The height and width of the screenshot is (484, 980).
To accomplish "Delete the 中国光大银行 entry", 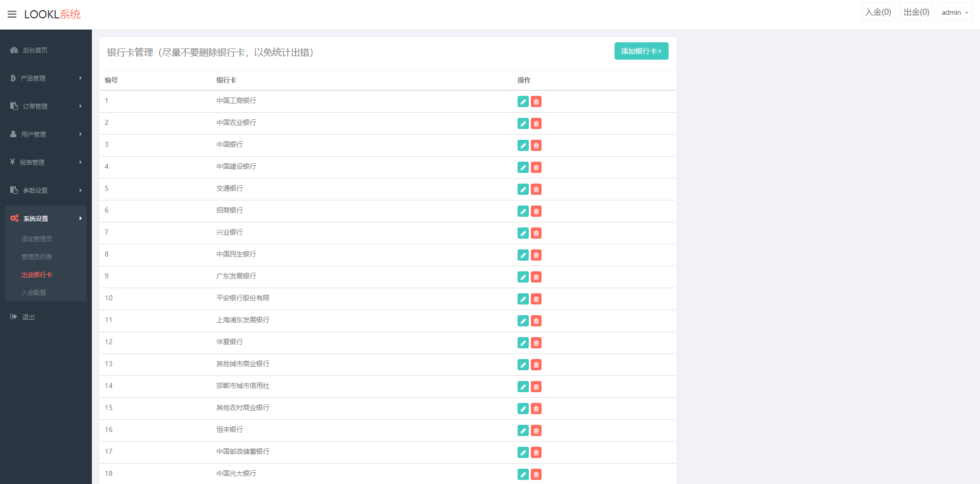I will 536,474.
